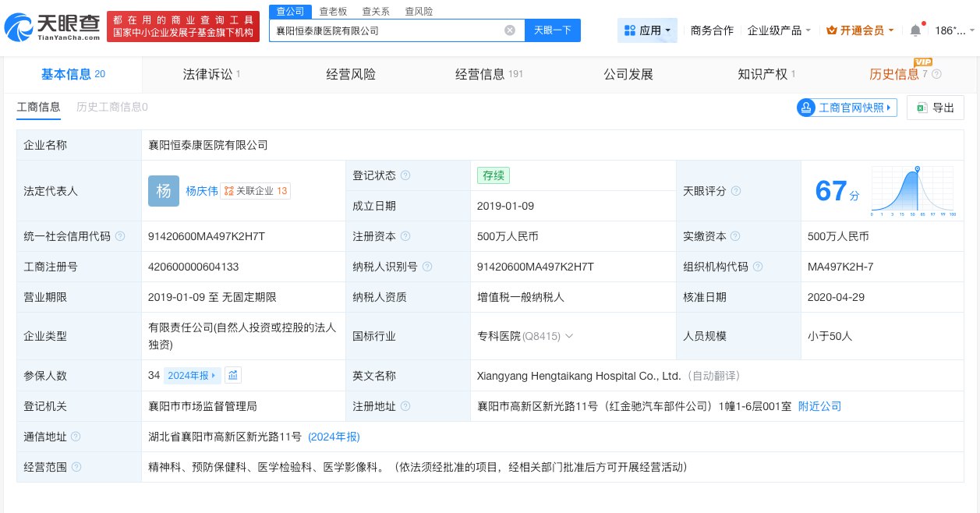Image resolution: width=980 pixels, height=513 pixels.
Task: Open the 附近公司 link
Action: tap(819, 406)
